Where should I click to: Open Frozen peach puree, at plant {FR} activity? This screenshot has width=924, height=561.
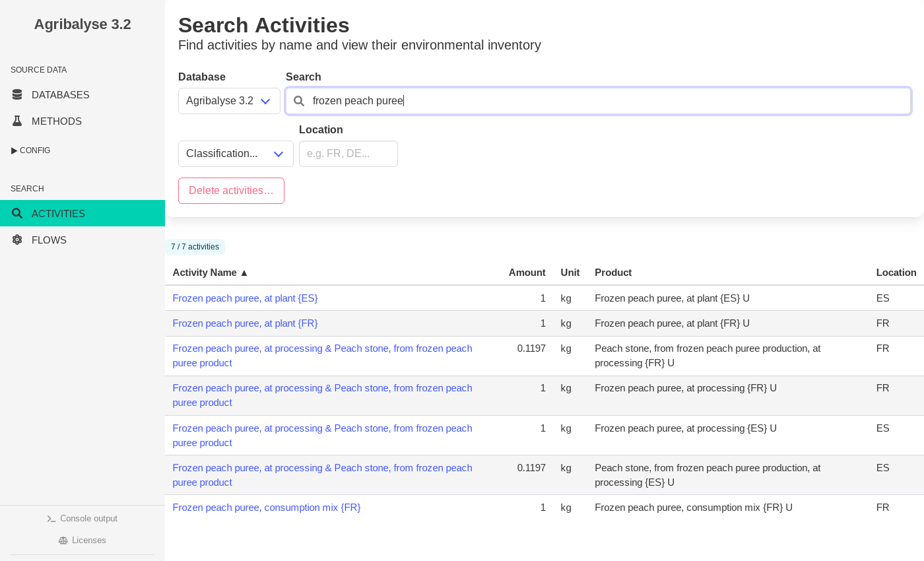tap(245, 323)
